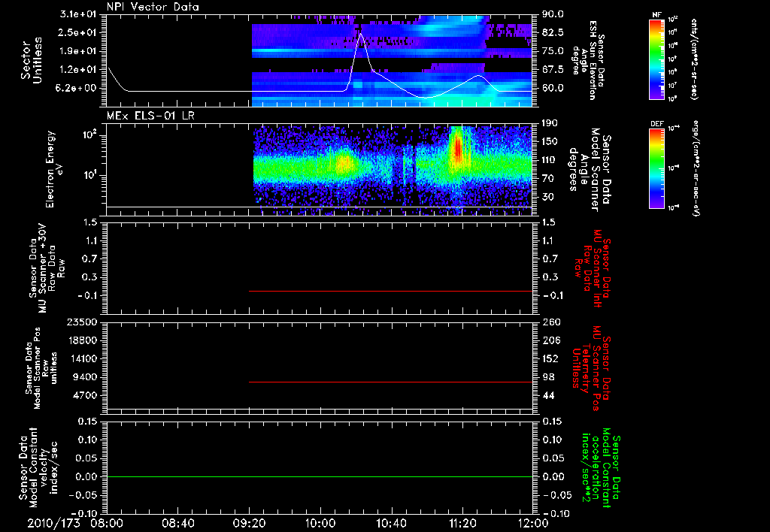Image resolution: width=770 pixels, height=532 pixels.
Task: Click the 09:20 time axis label
Action: pos(250,523)
